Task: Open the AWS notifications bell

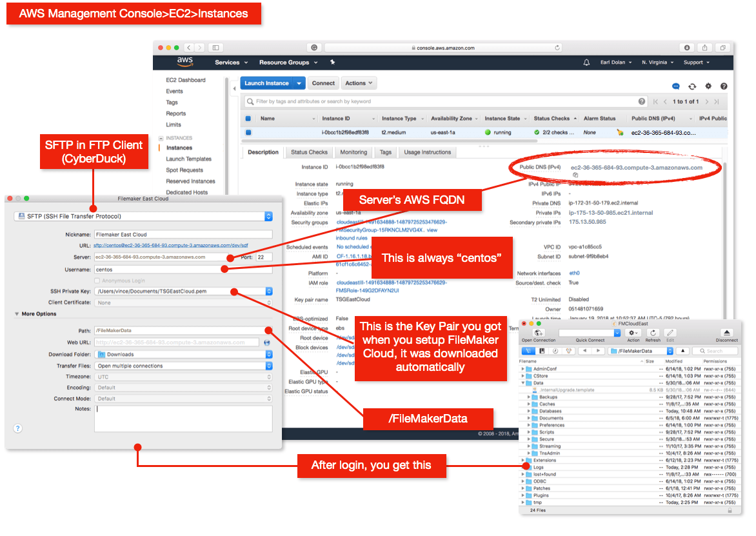Action: [x=586, y=62]
